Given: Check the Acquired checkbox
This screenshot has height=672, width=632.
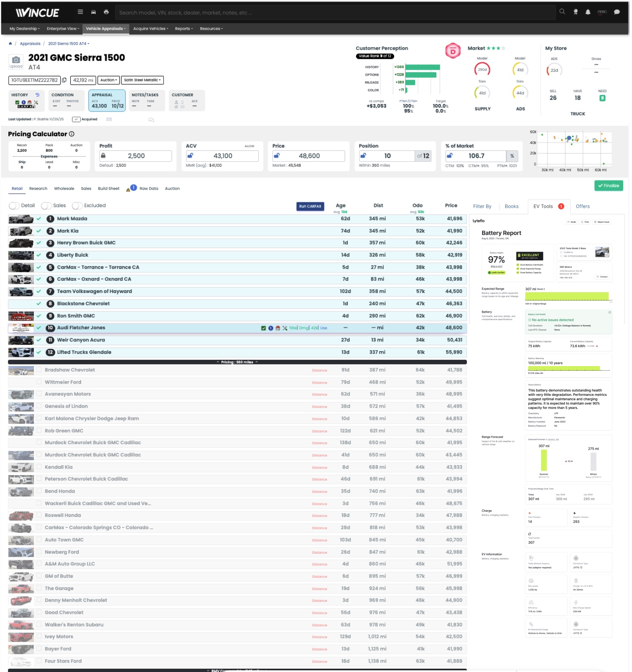Looking at the screenshot, I should click(x=76, y=120).
